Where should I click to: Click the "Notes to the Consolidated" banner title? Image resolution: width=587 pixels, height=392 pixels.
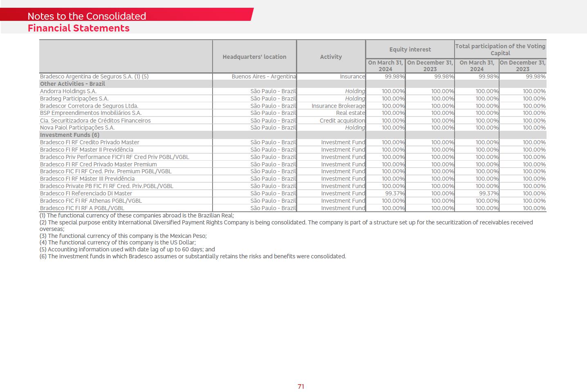pyautogui.click(x=87, y=16)
